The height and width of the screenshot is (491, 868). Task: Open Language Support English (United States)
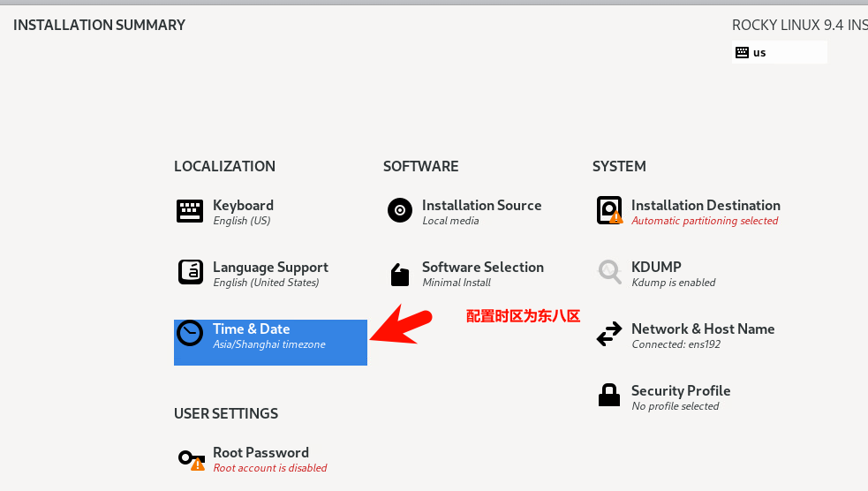(266, 283)
